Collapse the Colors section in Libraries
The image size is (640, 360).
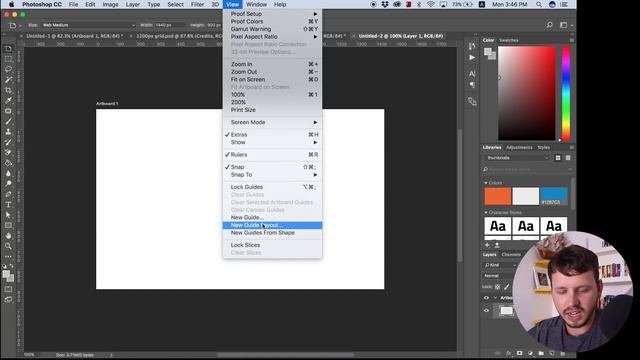[486, 183]
